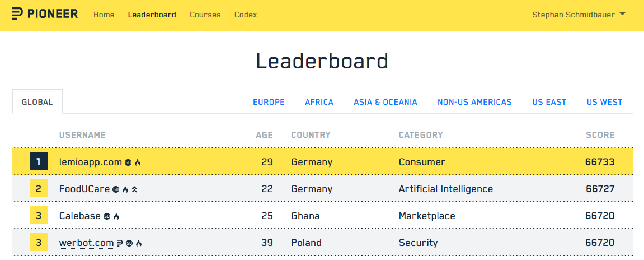Click the rank 3 badge for Calebase

point(39,216)
